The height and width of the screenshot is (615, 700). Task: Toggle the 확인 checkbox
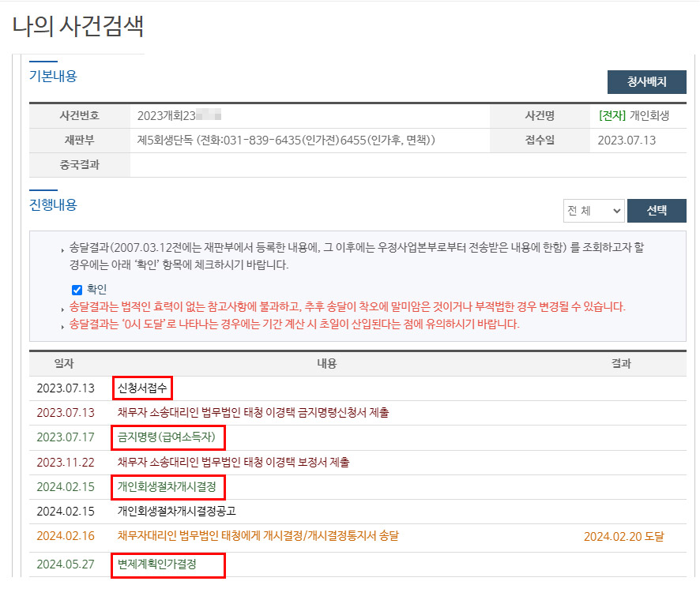77,290
